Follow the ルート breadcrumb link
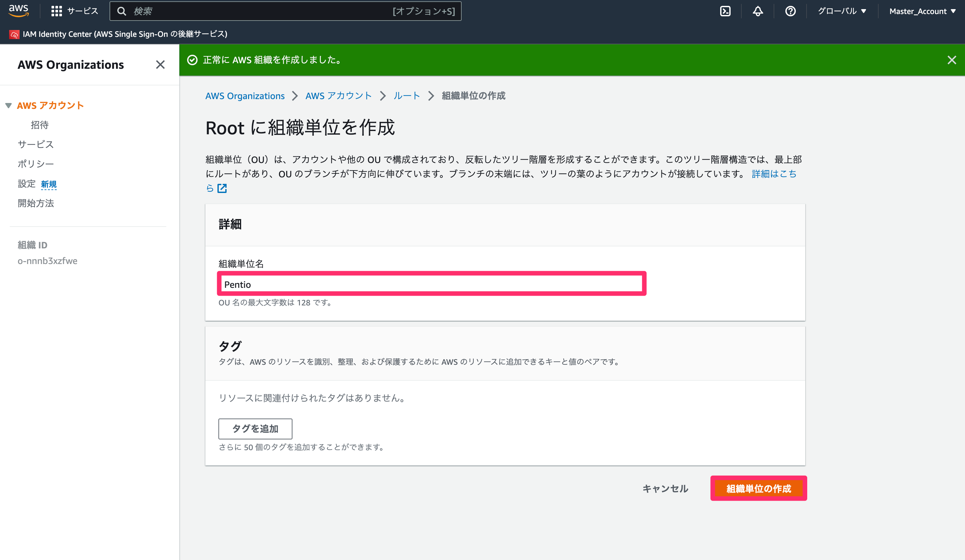965x560 pixels. point(407,96)
